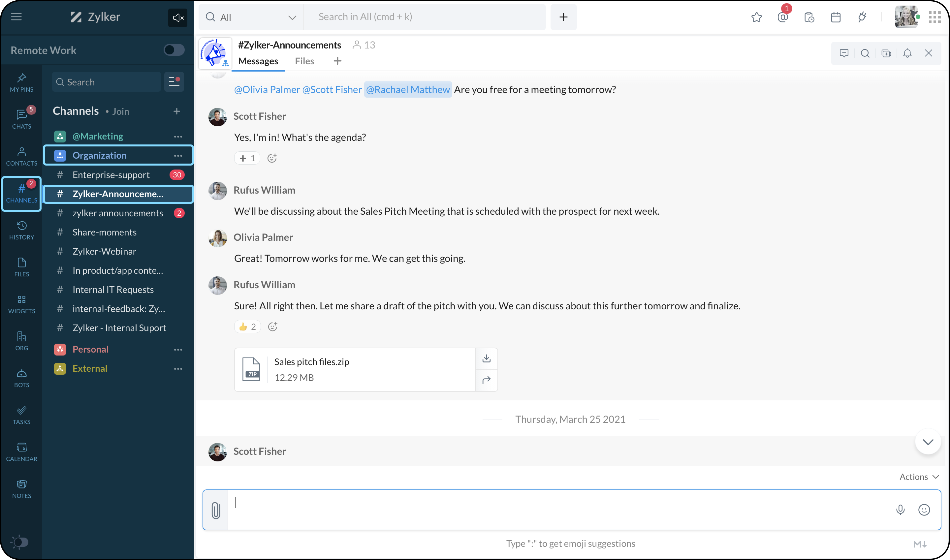Screen dimensions: 950x560
Task: Open mentions icon with badge
Action: coord(783,16)
